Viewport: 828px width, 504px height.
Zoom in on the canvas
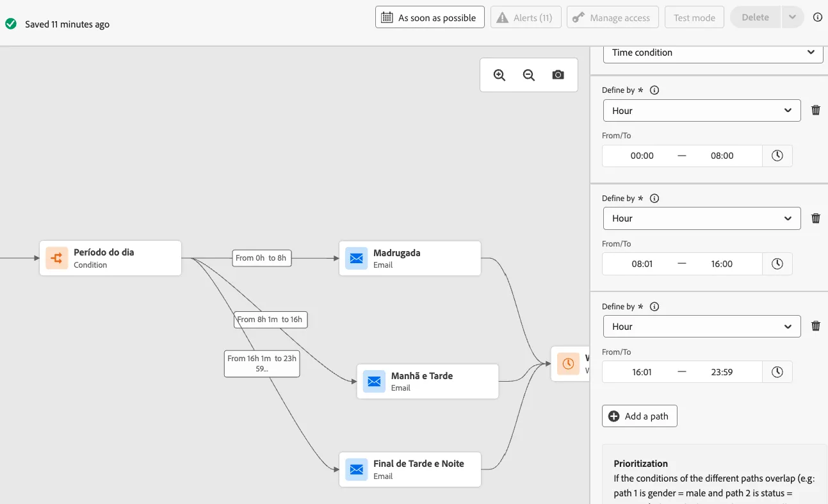499,75
